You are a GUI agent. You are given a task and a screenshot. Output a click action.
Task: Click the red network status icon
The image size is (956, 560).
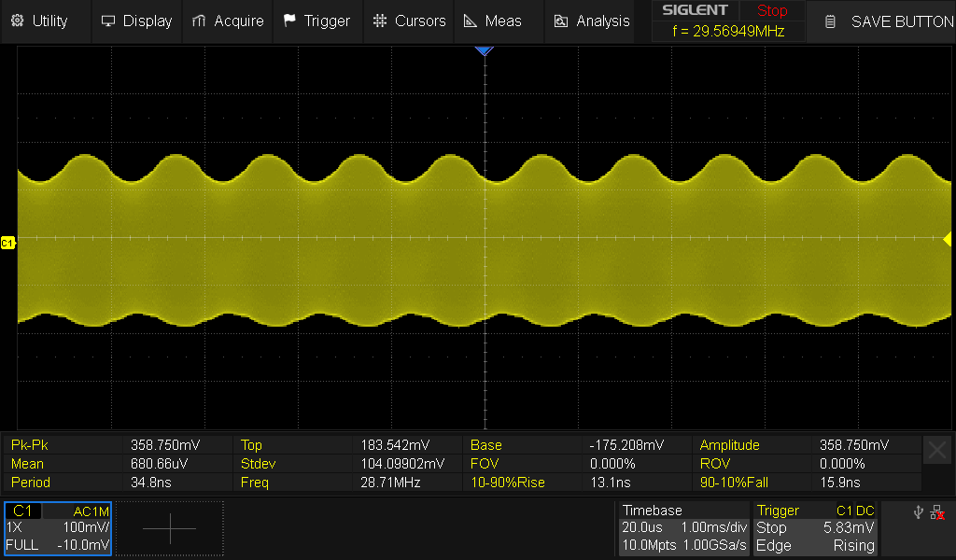(x=937, y=512)
